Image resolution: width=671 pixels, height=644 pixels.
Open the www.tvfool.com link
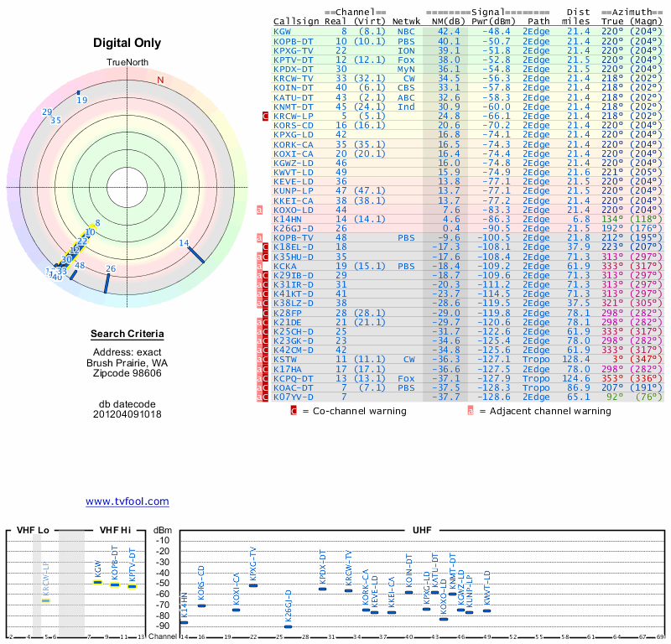tap(127, 501)
